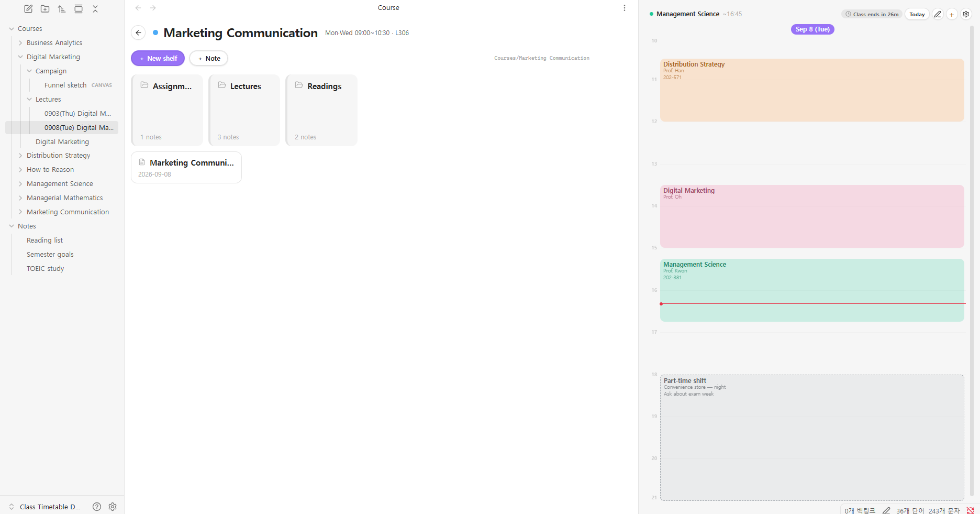
Task: Open the Obsidian help icon
Action: 97,507
